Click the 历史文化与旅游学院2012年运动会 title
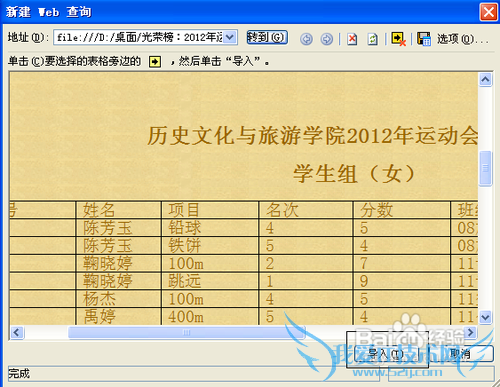Image resolution: width=500 pixels, height=387 pixels. coord(313,136)
